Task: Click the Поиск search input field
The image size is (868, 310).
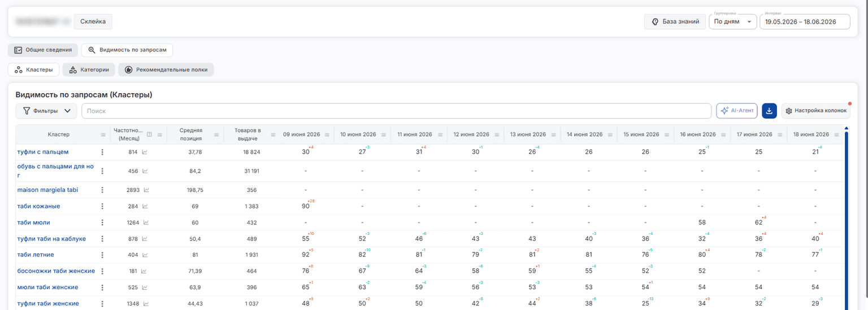Action: point(396,111)
